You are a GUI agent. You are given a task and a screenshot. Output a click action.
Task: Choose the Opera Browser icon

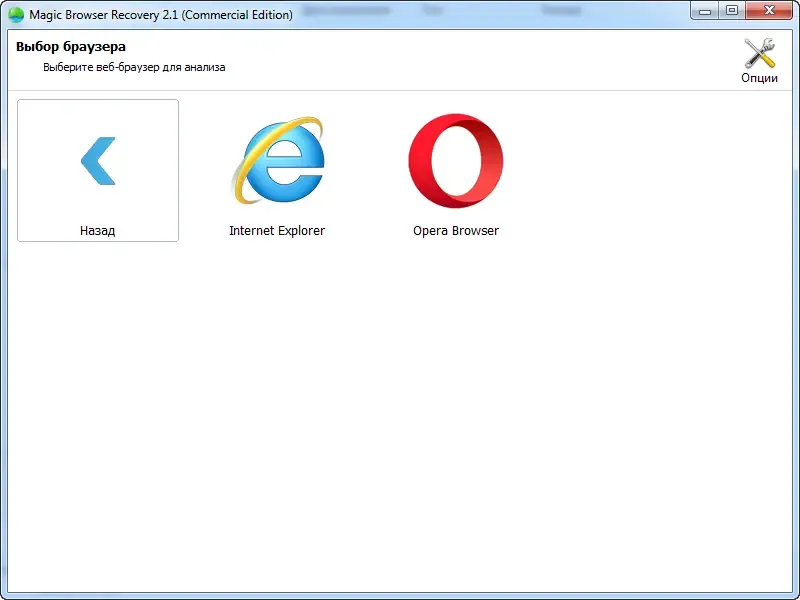[x=456, y=161]
